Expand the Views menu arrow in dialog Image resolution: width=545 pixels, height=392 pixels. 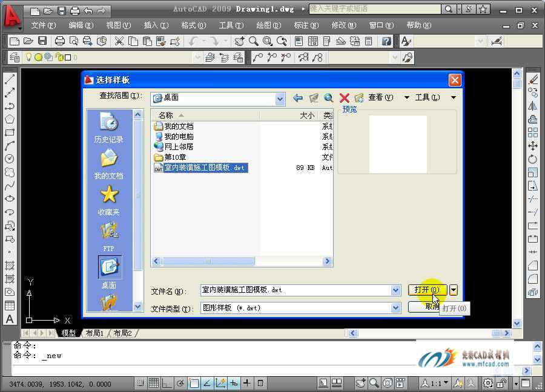(x=407, y=97)
